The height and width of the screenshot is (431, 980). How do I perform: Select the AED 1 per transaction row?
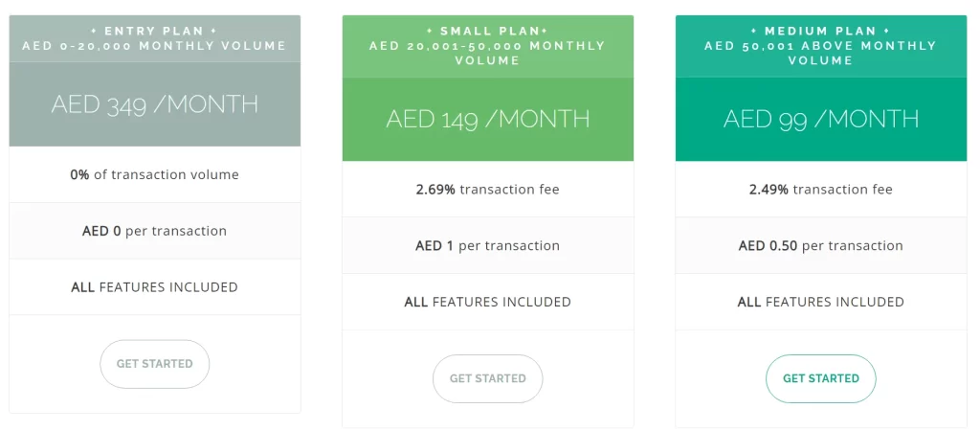[488, 245]
